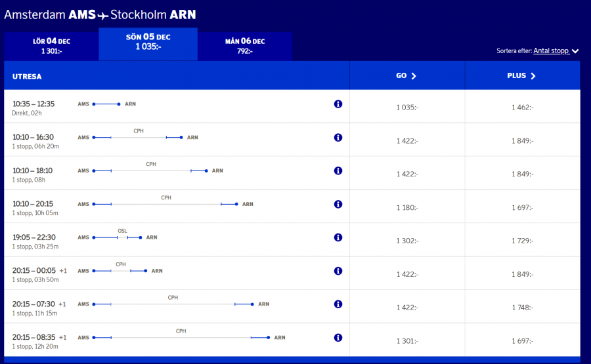This screenshot has height=364, width=591.
Task: Switch to Lör 04 Dec date tab
Action: (x=51, y=46)
